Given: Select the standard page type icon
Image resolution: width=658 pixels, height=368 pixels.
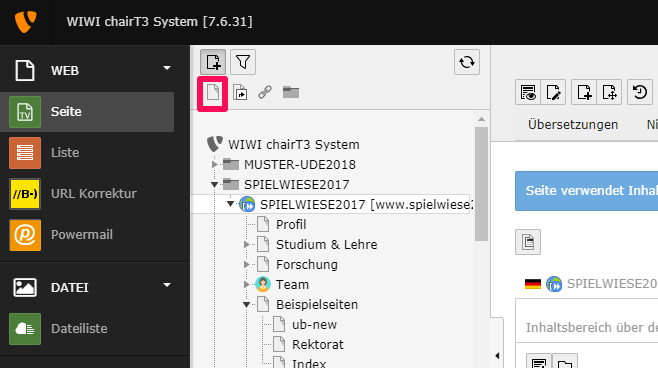Looking at the screenshot, I should (213, 92).
